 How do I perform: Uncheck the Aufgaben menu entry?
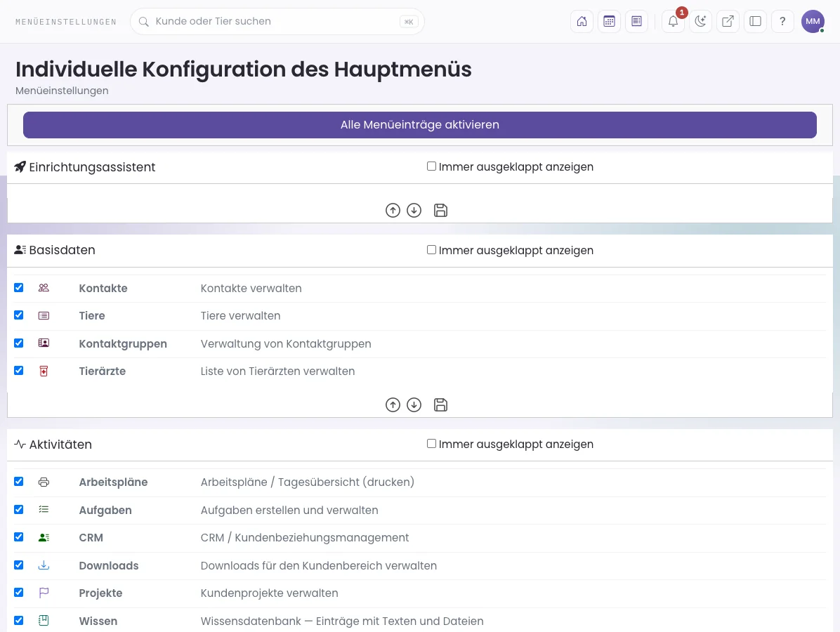point(19,509)
